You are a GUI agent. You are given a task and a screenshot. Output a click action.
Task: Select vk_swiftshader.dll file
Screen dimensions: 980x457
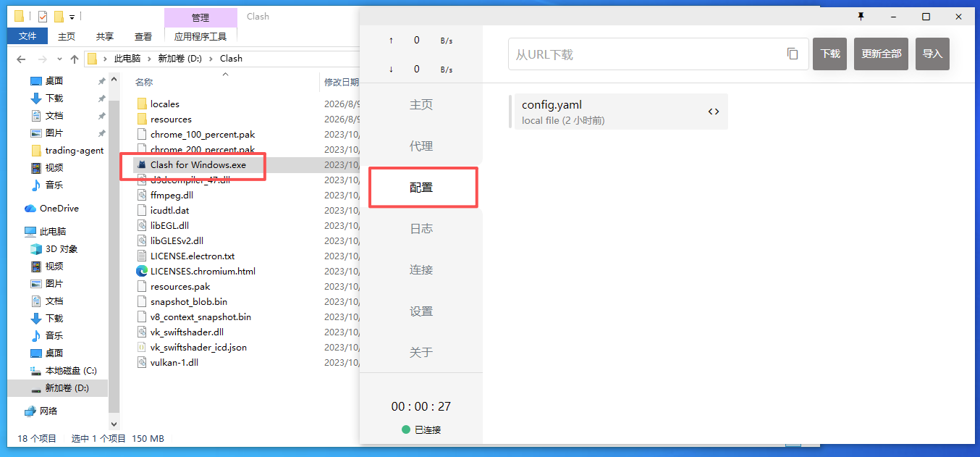coord(187,332)
